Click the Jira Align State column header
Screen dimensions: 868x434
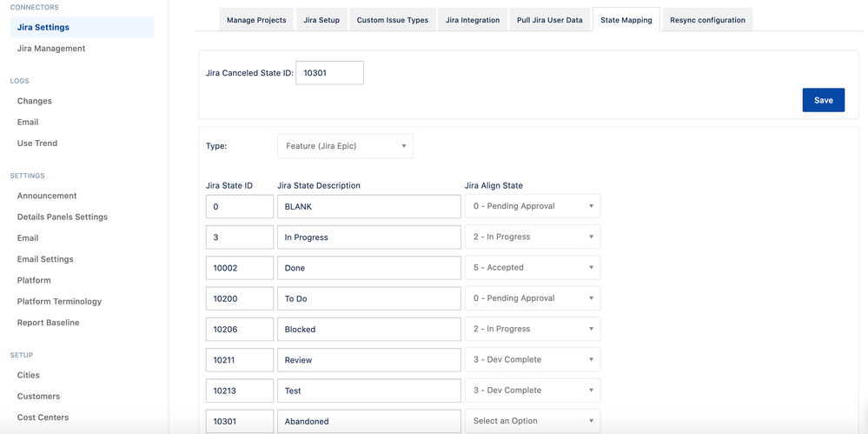click(494, 185)
